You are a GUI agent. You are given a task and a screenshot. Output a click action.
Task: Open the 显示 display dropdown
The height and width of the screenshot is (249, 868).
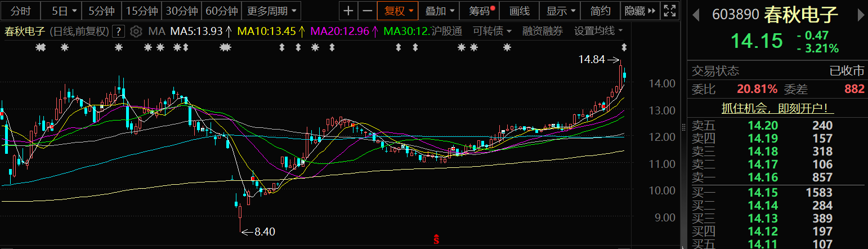[x=561, y=11]
